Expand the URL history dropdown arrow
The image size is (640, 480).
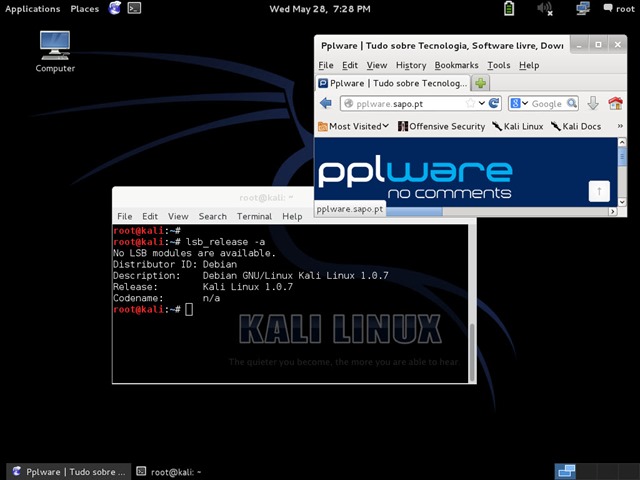pos(482,103)
